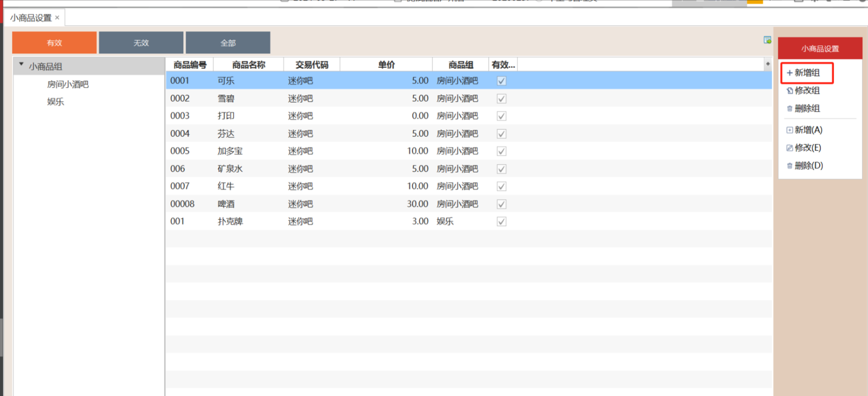868x396 pixels.
Task: Toggle the 有效 checkbox for 扑克牌
Action: point(501,221)
